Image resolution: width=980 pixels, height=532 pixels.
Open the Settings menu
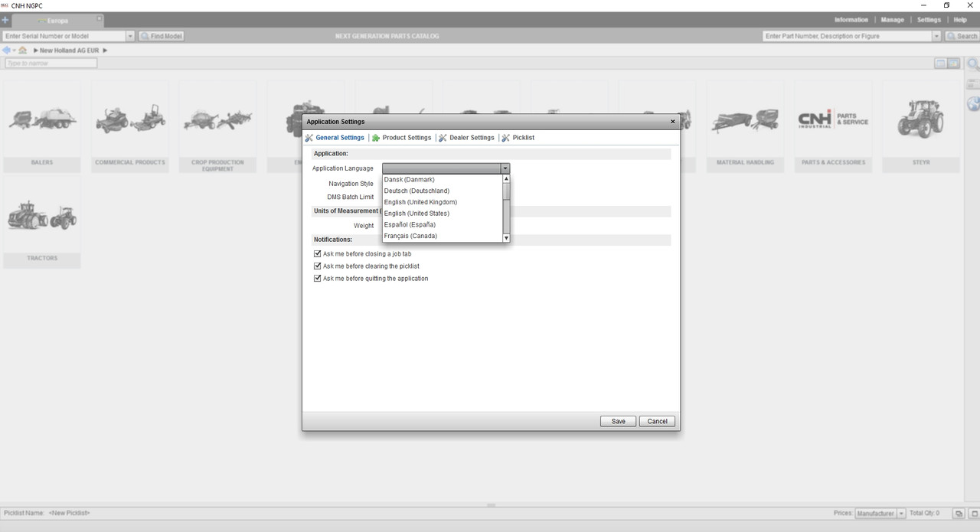coord(929,20)
